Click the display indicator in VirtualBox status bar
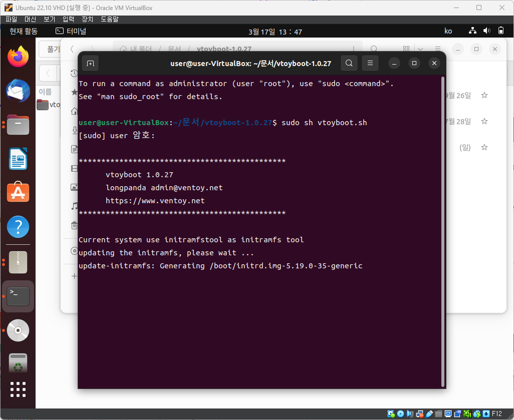Viewport: 514px width, 420px height. point(448,414)
